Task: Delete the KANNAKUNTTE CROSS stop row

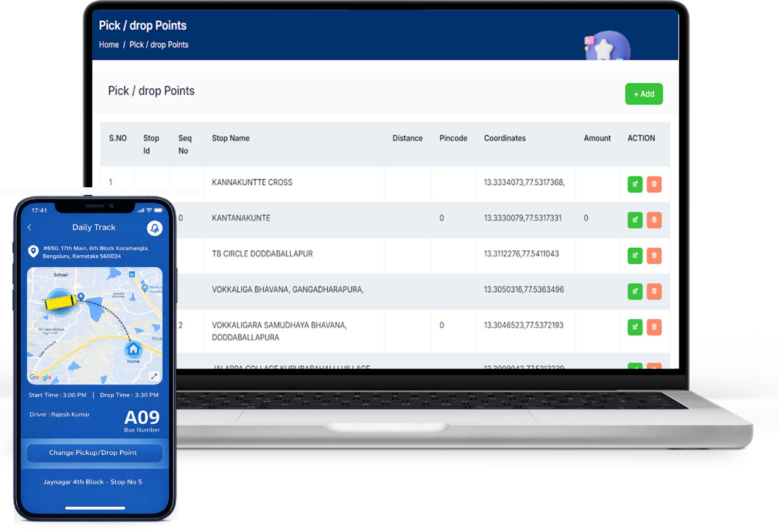Action: pos(654,184)
